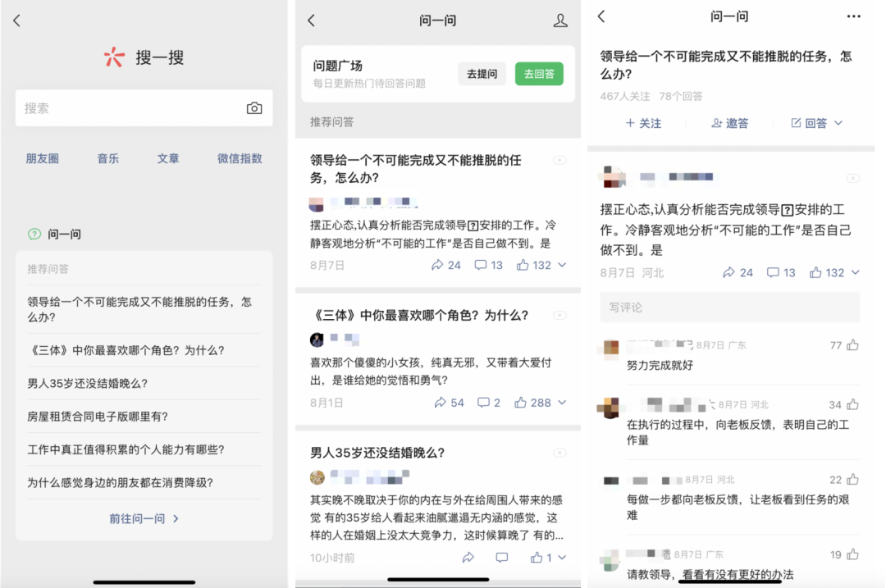Screen dimensions: 886x588
Task: Share the 《三体》 answer showing 54
Action: tap(450, 403)
